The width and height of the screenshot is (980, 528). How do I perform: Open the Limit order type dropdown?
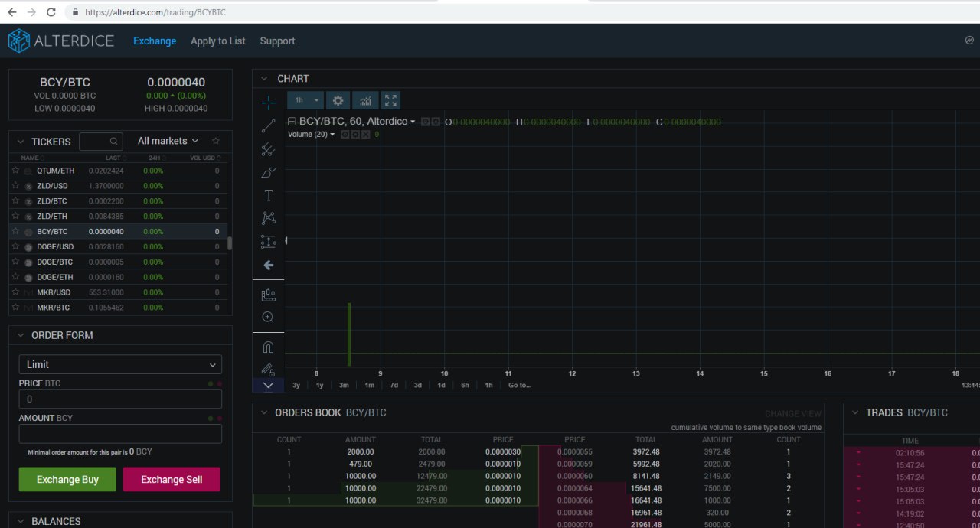(x=120, y=364)
